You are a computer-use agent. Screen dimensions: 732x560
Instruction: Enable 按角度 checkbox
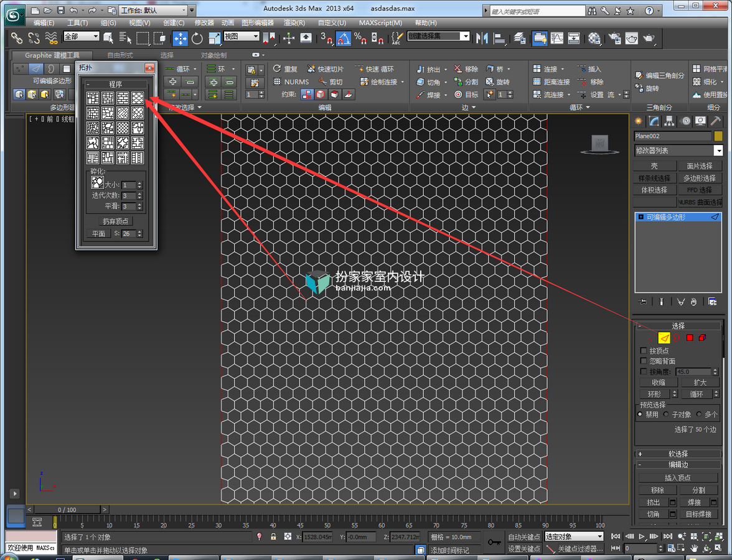pyautogui.click(x=644, y=371)
